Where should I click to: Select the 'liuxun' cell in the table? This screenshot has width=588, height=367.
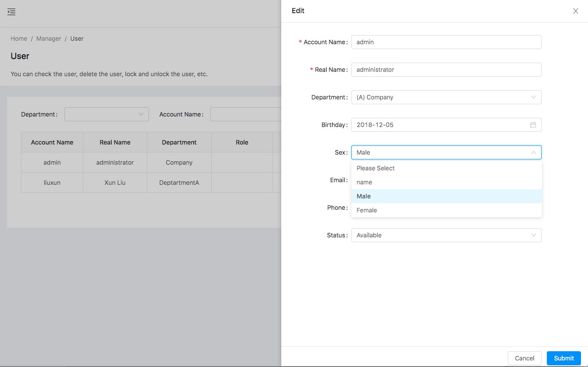52,183
